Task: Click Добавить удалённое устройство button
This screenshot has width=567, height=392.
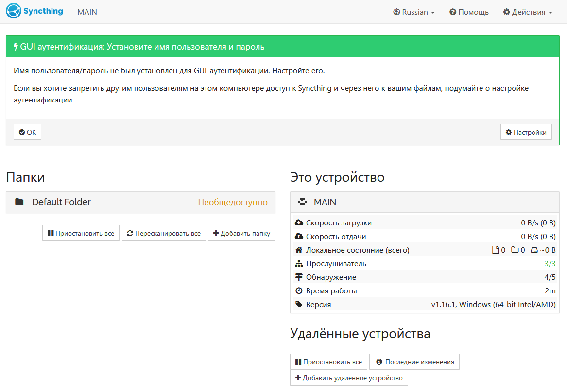Action: pos(349,378)
